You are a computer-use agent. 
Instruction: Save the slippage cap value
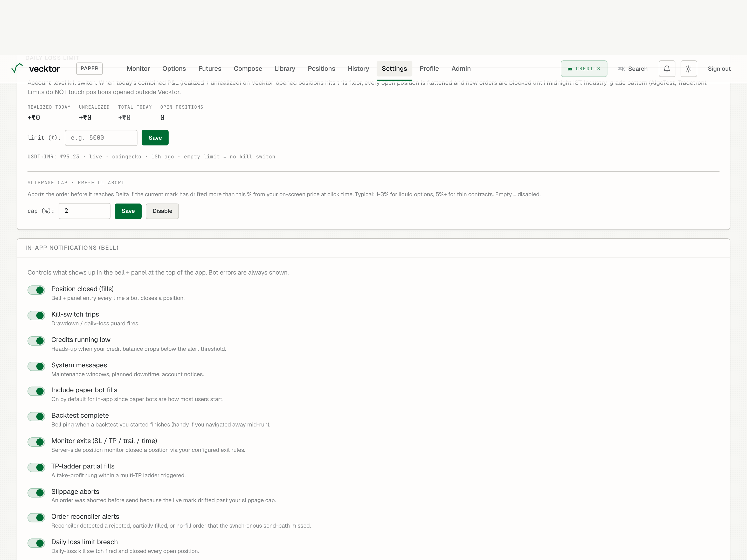128,211
